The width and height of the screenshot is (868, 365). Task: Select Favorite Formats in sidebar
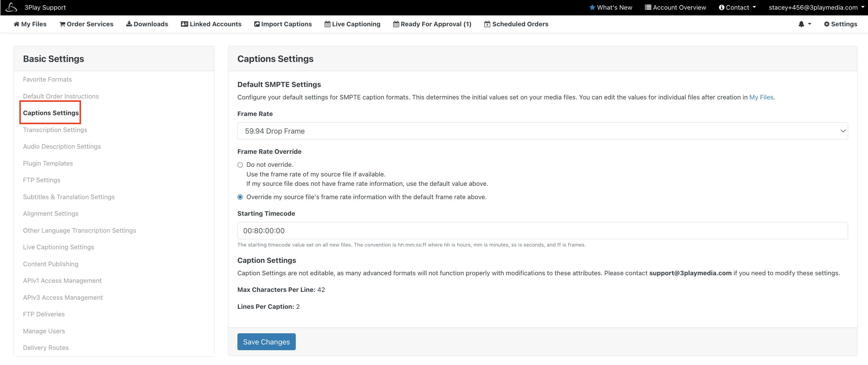[x=47, y=79]
